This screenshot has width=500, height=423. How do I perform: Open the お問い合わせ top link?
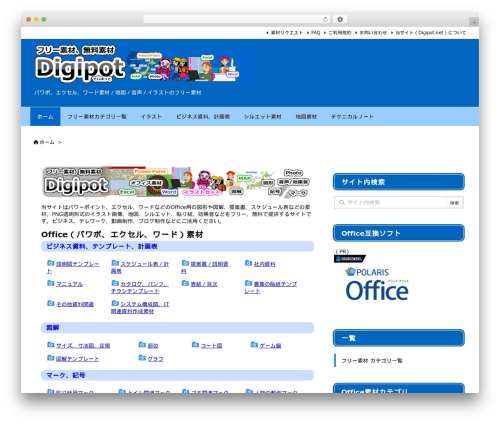(x=373, y=33)
